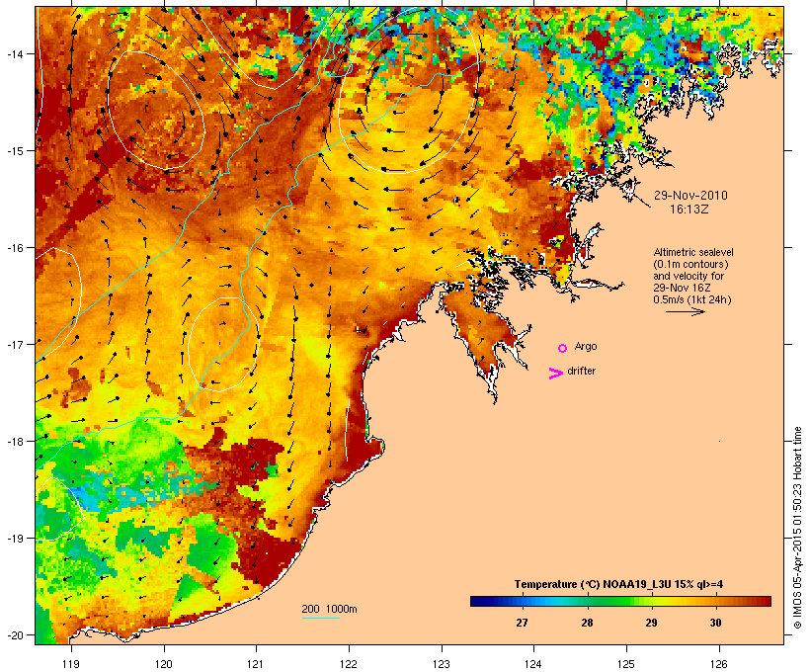The width and height of the screenshot is (810, 672).
Task: Click the 'Altimetric sealevel' caption text
Action: coord(693,252)
